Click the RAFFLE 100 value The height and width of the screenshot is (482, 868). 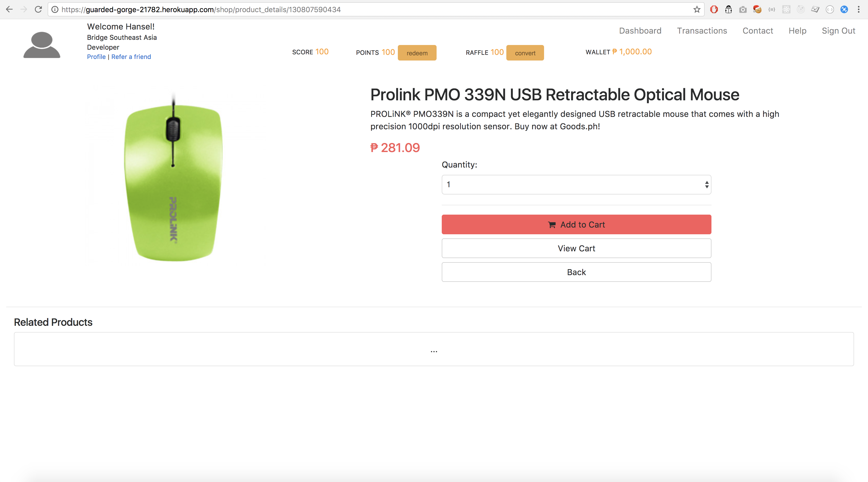(x=485, y=52)
